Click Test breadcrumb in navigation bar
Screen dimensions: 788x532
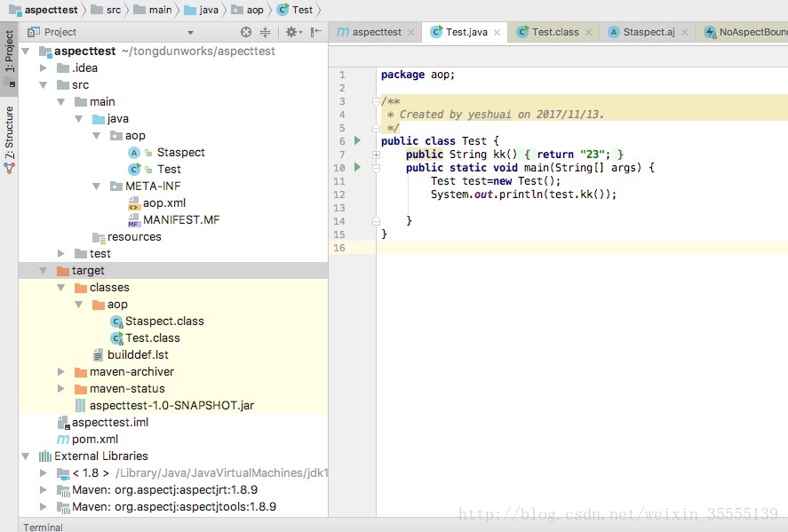click(x=295, y=10)
